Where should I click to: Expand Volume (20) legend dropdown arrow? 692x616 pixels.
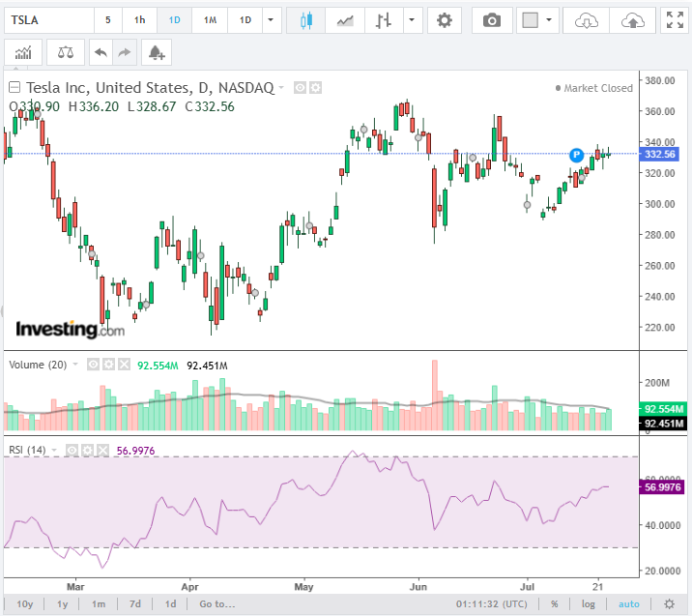[75, 365]
